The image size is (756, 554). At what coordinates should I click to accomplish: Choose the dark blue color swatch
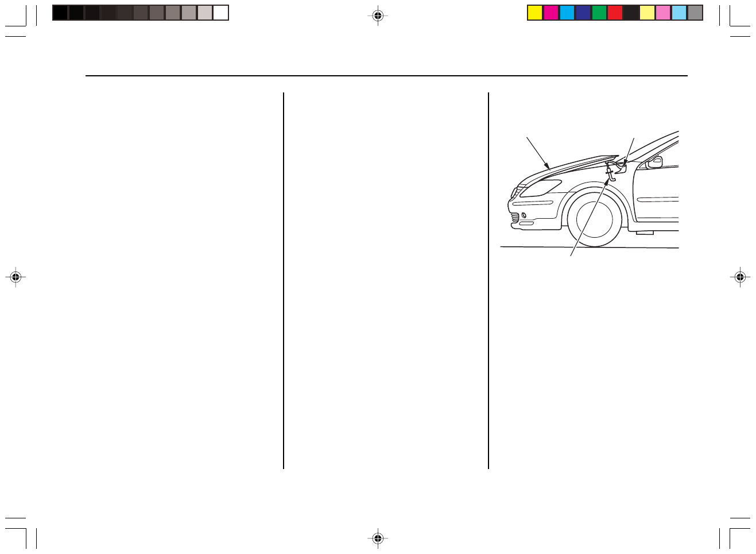(583, 13)
